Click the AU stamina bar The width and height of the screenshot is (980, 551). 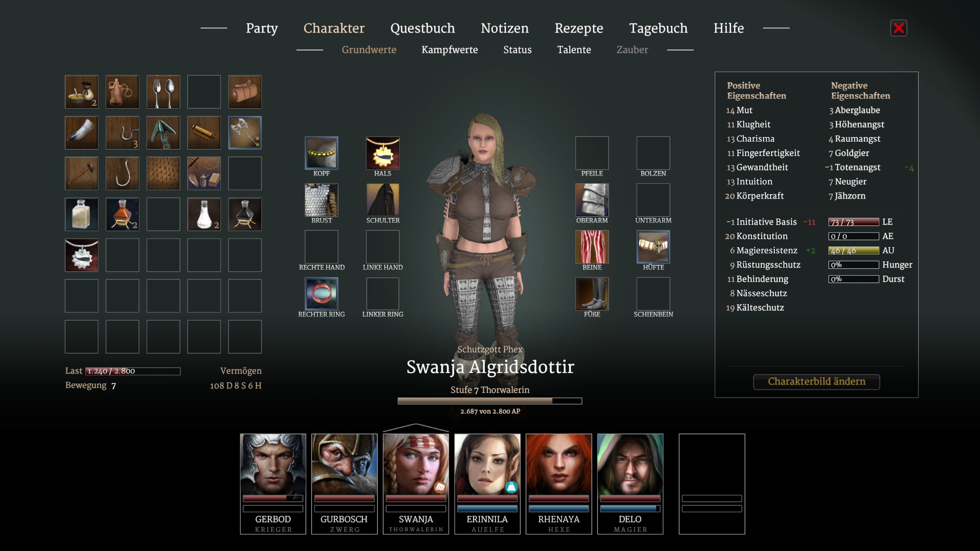click(x=854, y=251)
